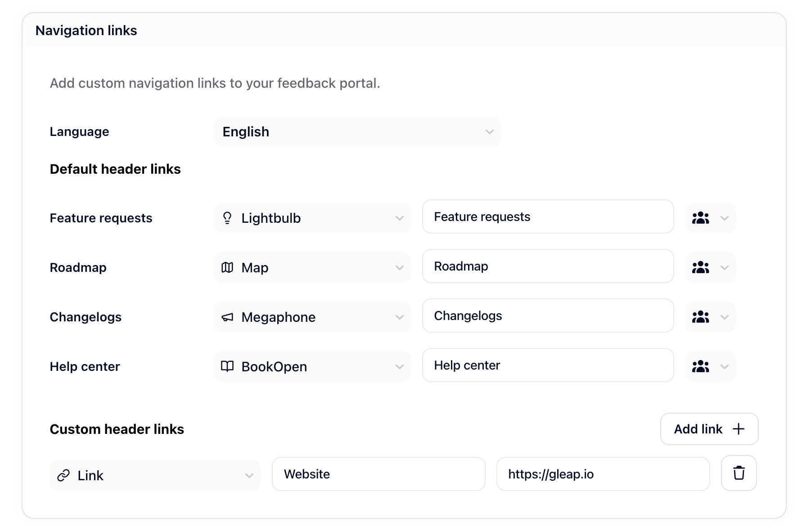Click the people icon for Roadmap row
The height and width of the screenshot is (532, 811).
coord(700,268)
